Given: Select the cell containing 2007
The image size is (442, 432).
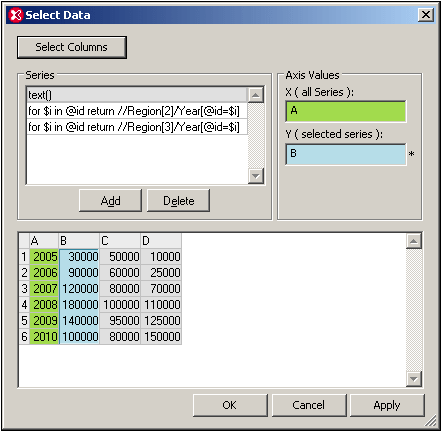Looking at the screenshot, I should tap(44, 289).
